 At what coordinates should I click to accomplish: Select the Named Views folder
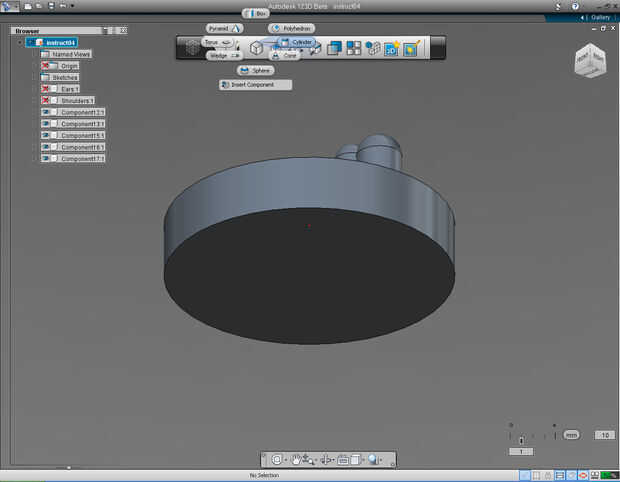66,54
